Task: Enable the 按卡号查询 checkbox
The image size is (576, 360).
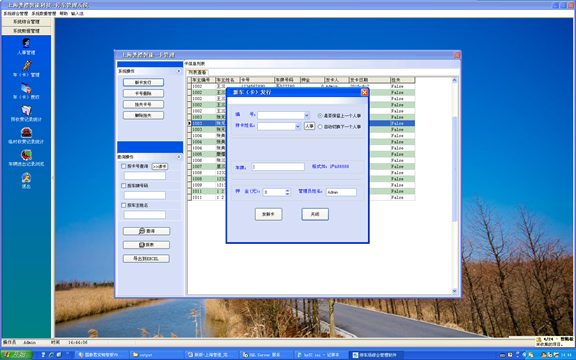Action: (x=124, y=166)
